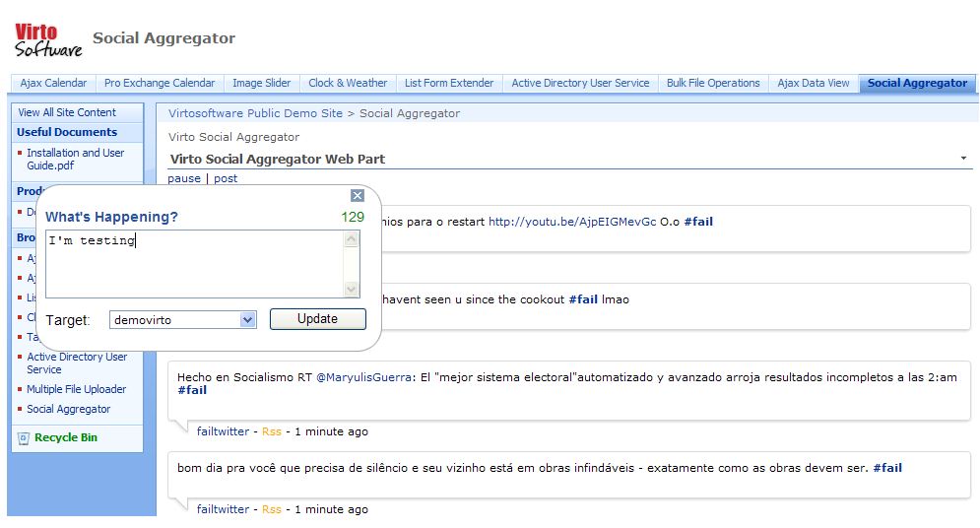Open the youtu.be link in the first post
The height and width of the screenshot is (528, 980).
click(571, 222)
